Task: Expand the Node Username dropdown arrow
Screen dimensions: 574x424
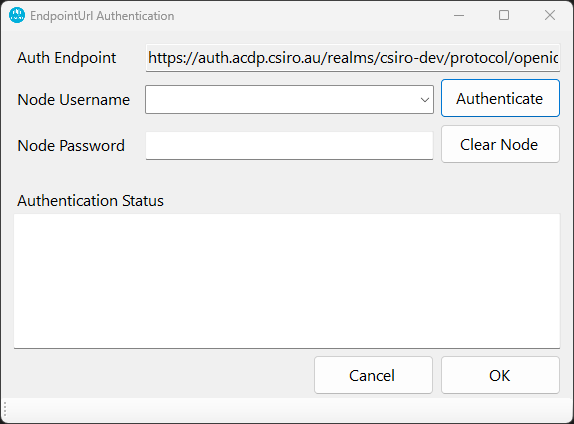Action: tap(425, 100)
